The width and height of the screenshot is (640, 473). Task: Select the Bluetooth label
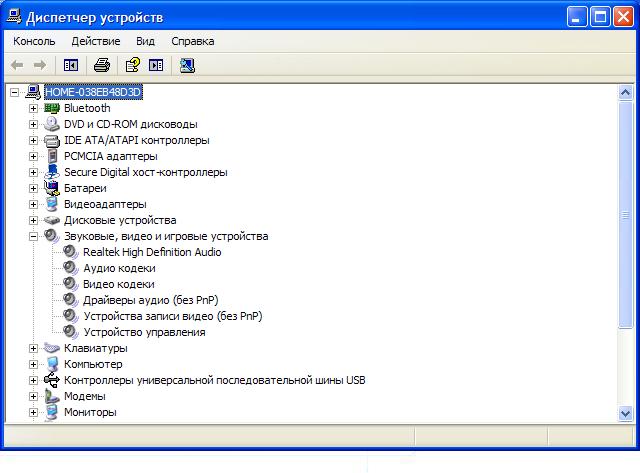pyautogui.click(x=87, y=108)
